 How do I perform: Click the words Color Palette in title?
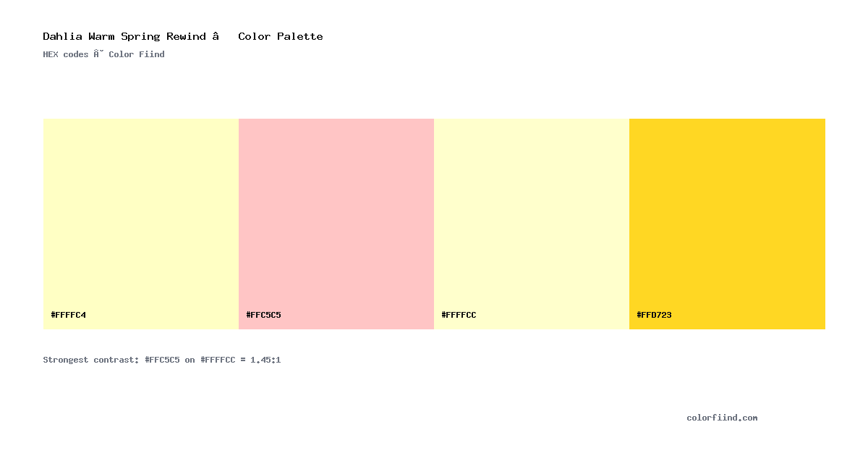click(x=281, y=36)
